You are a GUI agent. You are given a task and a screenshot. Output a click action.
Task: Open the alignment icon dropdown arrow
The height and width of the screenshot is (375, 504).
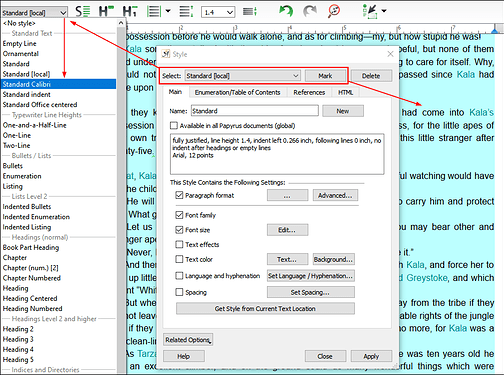click(168, 11)
